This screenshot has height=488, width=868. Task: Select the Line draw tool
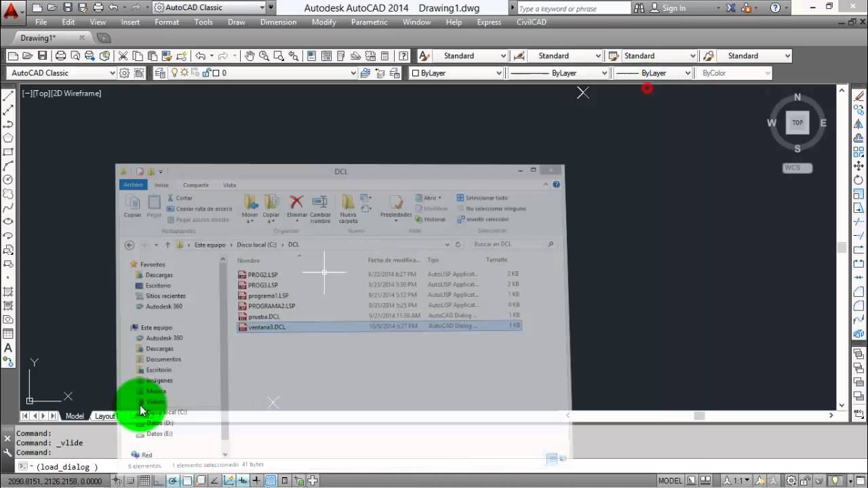click(x=8, y=96)
